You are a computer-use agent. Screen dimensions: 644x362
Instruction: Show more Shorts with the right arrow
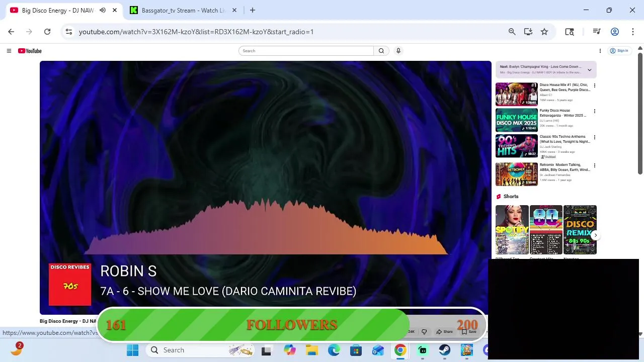(x=595, y=235)
